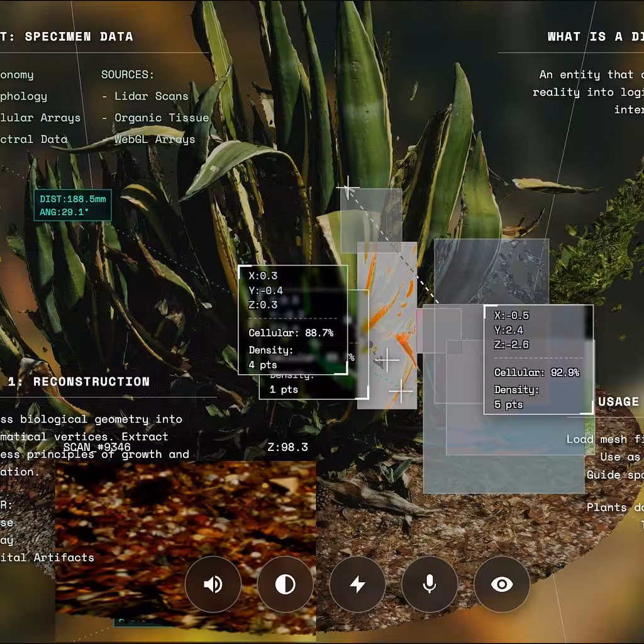
Task: Open the Cellular 92.9% data panel
Action: [x=538, y=359]
